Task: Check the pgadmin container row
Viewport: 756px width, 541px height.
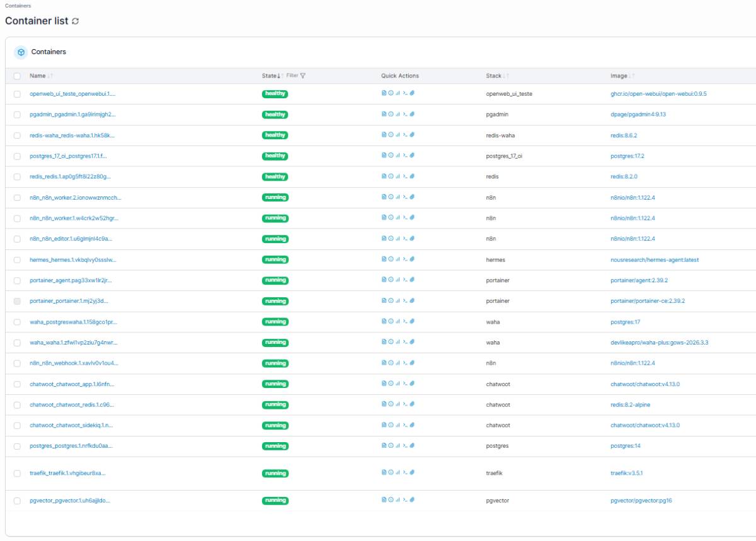Action: click(17, 115)
